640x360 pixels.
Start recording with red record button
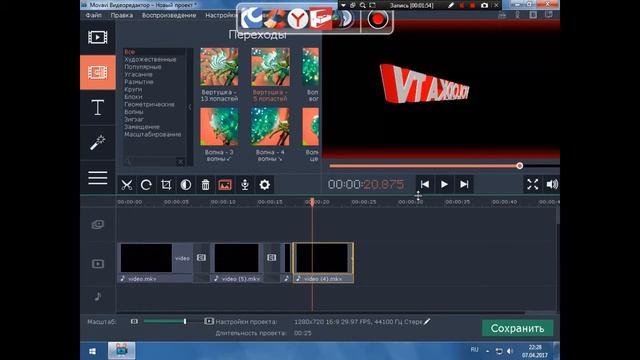378,19
